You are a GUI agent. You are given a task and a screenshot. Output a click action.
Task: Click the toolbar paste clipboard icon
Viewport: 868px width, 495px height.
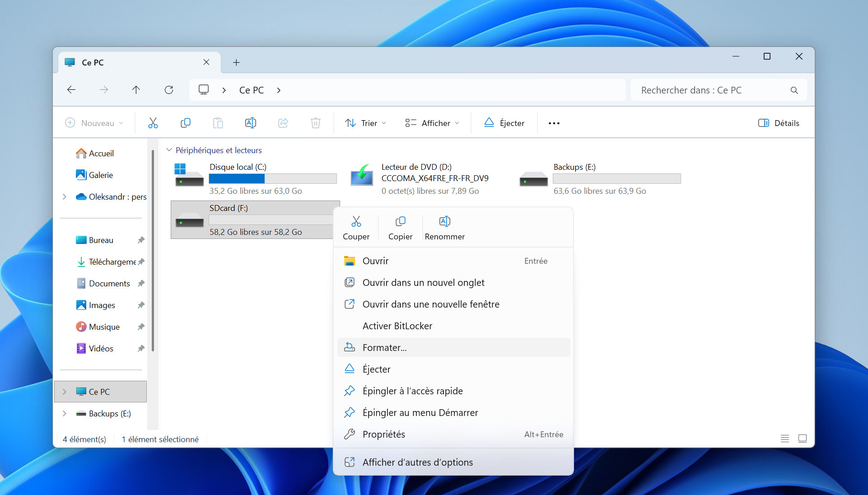coord(218,123)
